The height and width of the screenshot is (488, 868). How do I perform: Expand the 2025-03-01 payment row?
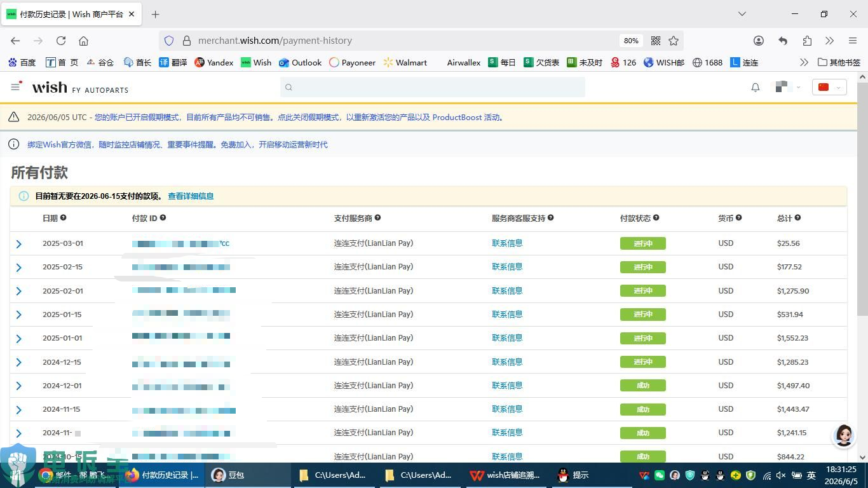point(18,244)
